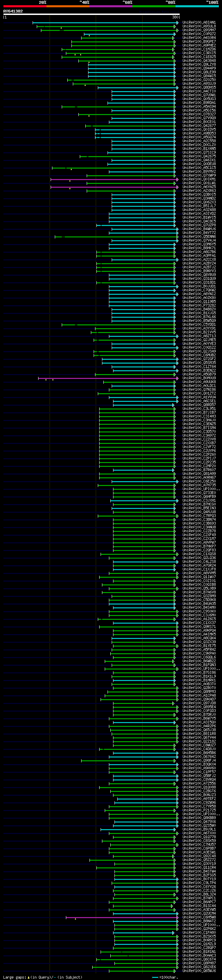Click the magenta alignment bar for A6YAZ5
The width and height of the screenshot is (222, 980).
click(x=114, y=187)
